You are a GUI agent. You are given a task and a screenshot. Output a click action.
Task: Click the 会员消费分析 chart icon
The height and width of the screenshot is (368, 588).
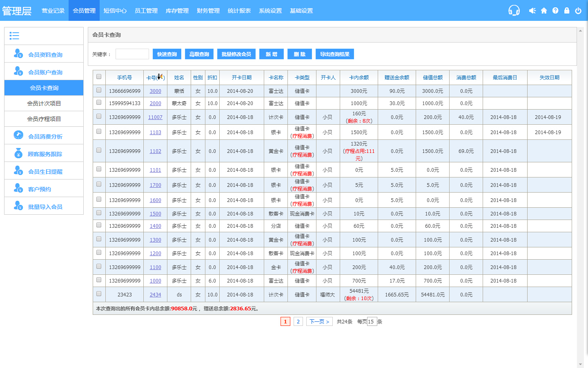pos(18,135)
